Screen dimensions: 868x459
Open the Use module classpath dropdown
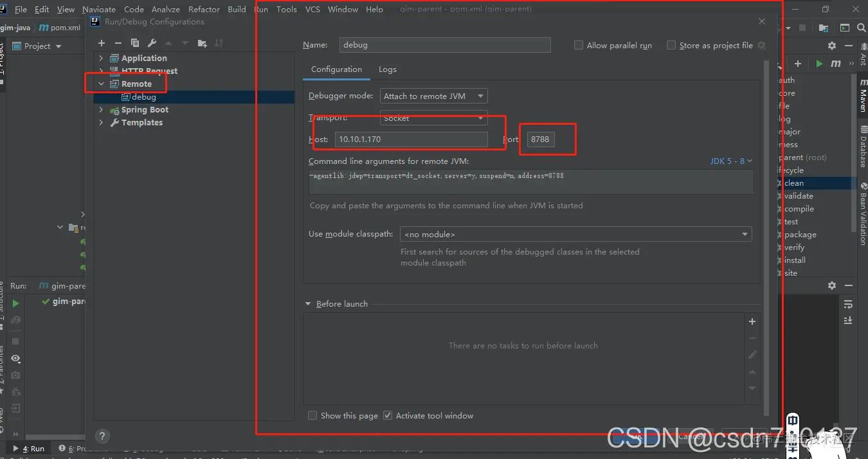click(x=576, y=234)
